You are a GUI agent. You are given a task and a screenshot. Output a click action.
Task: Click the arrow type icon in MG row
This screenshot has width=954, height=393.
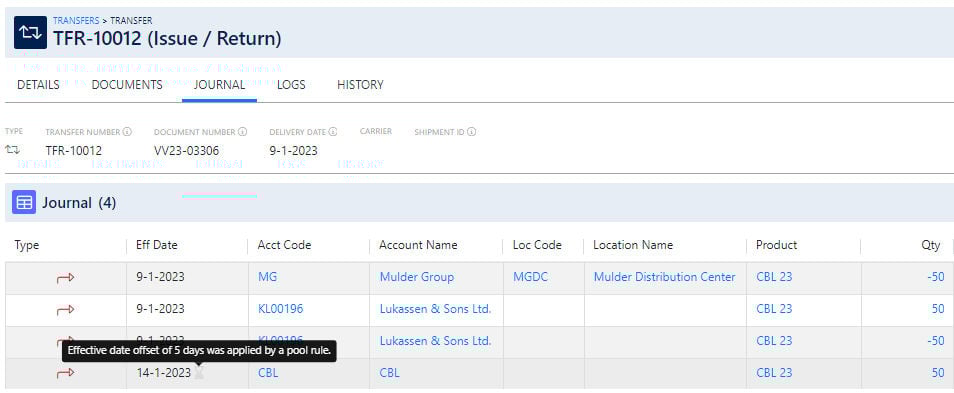pos(65,277)
